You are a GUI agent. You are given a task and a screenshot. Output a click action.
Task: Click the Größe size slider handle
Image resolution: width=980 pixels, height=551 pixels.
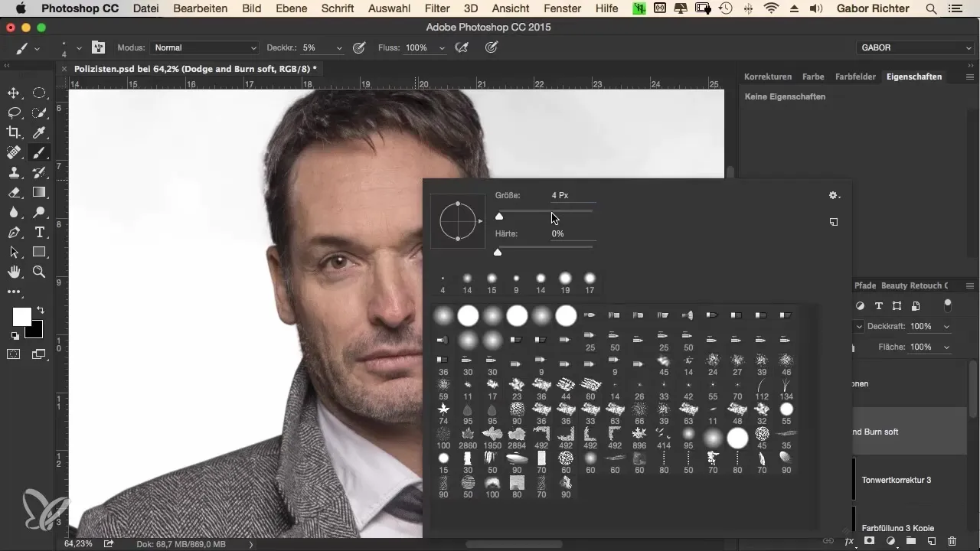(499, 216)
